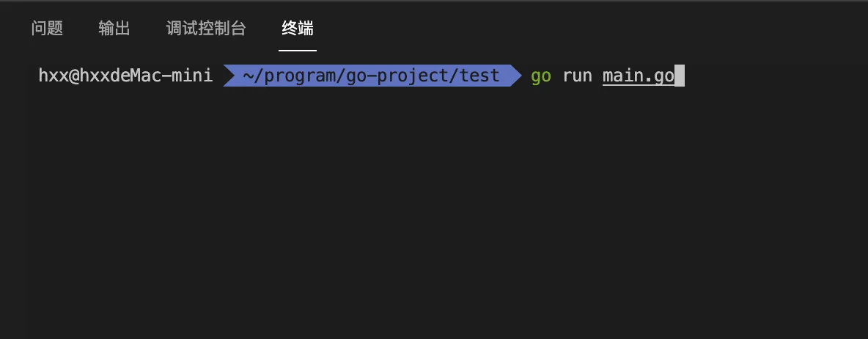Click 'hxxdeMac-mini' hostname in the prompt

pos(146,76)
